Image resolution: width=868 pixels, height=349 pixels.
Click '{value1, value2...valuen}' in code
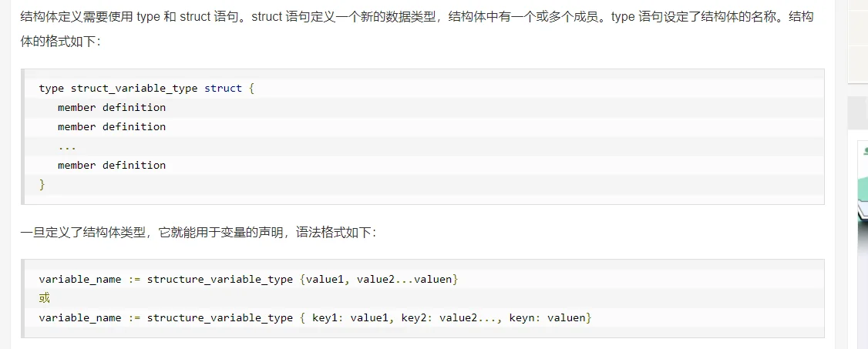pyautogui.click(x=378, y=280)
